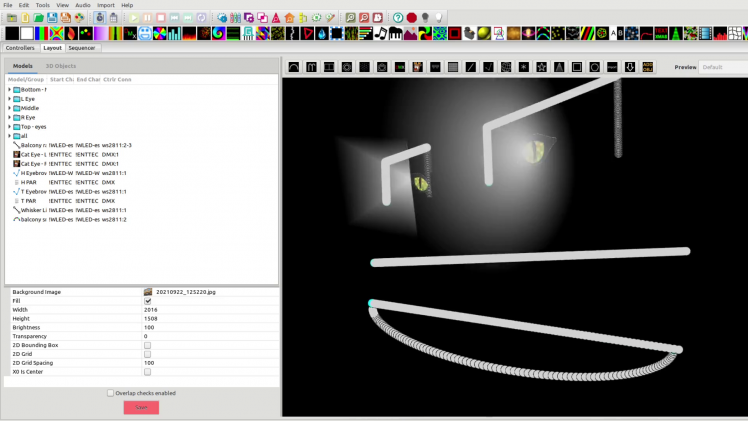Switch to the Controllers tab

20,48
